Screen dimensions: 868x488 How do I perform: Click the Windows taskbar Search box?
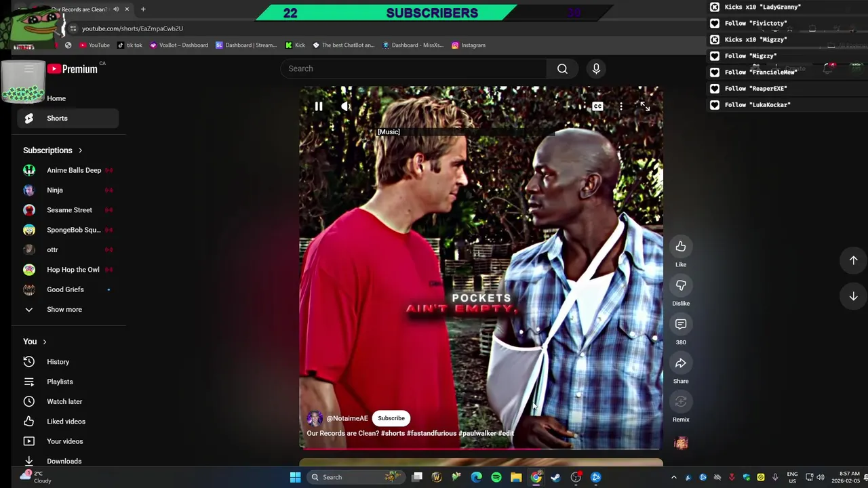click(x=355, y=477)
